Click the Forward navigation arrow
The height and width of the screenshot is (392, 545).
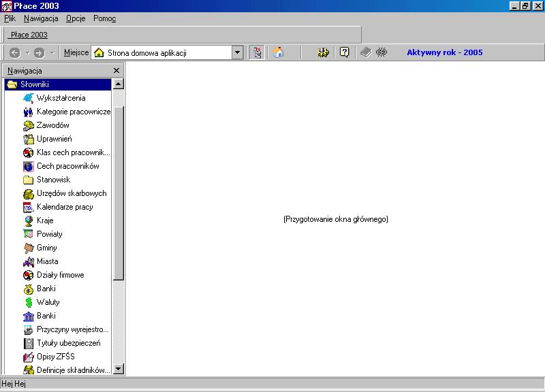[x=39, y=53]
